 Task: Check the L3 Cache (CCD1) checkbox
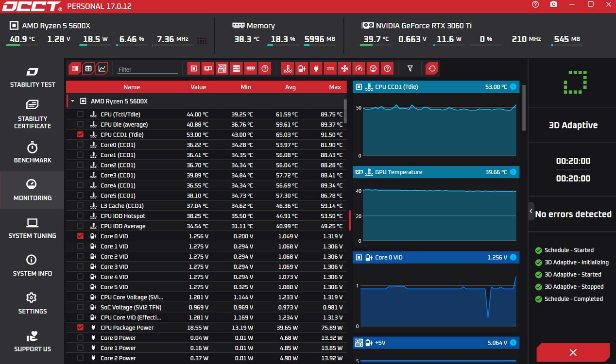tap(80, 206)
